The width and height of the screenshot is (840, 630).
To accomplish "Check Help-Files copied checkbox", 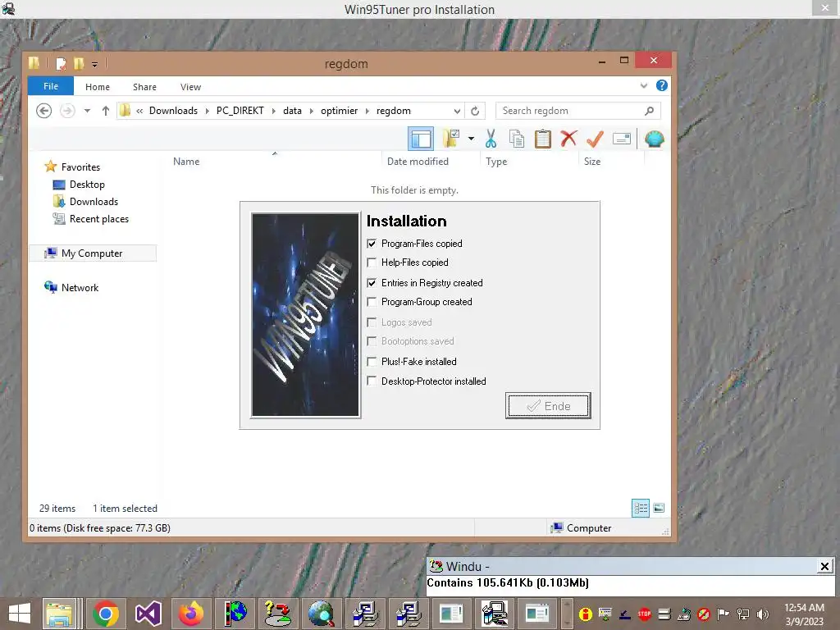I will pyautogui.click(x=372, y=262).
